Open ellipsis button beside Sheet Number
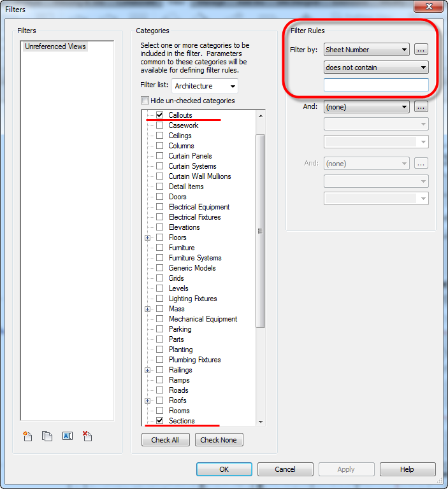The width and height of the screenshot is (448, 489). pyautogui.click(x=421, y=50)
